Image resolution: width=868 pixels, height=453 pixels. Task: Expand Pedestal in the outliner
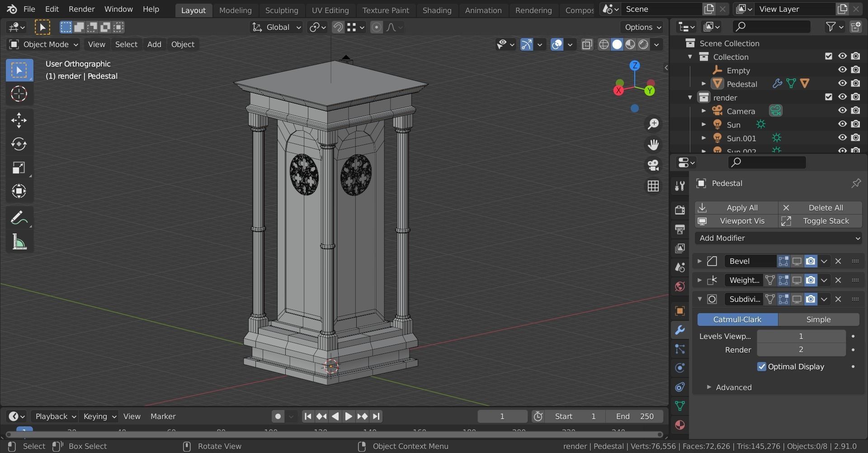point(703,84)
